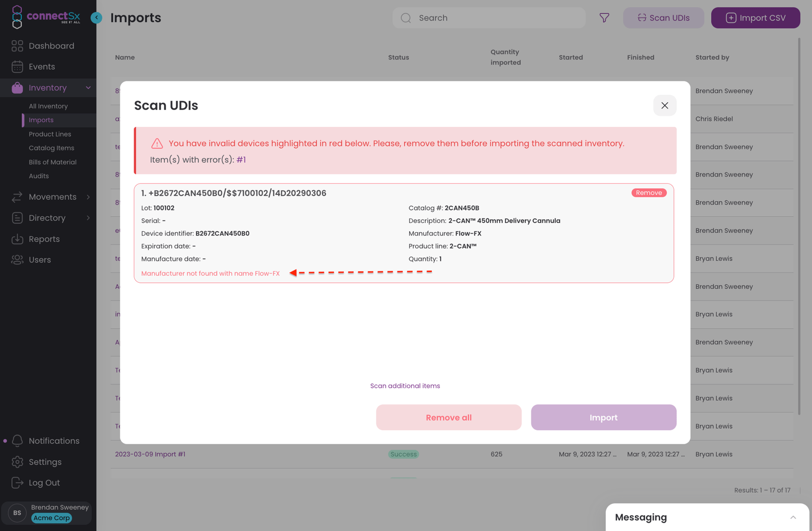Open Settings using the gear icon
The width and height of the screenshot is (812, 531).
(17, 462)
